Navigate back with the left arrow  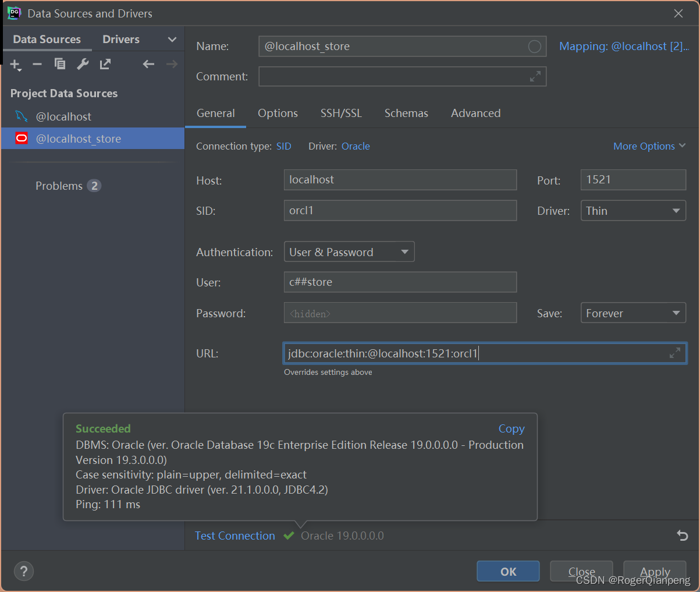(148, 64)
